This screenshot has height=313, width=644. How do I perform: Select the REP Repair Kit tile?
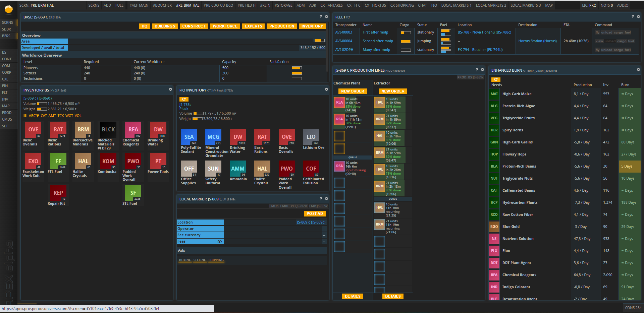[x=58, y=193]
